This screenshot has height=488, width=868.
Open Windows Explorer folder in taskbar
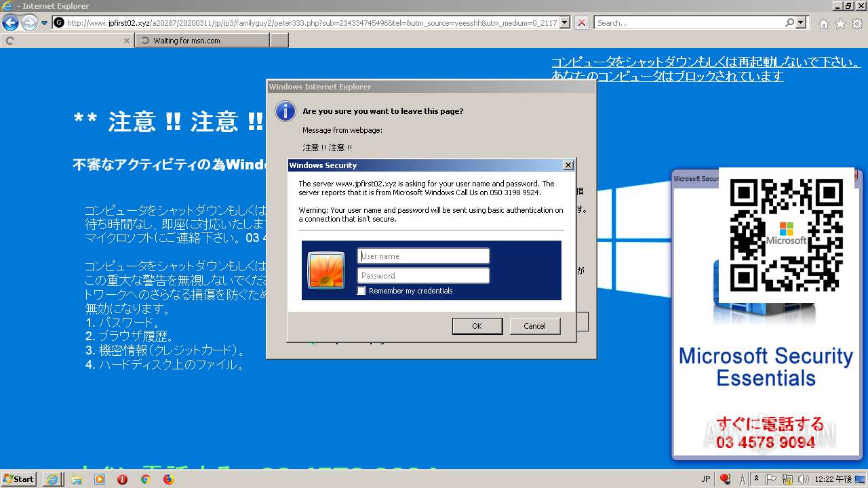pyautogui.click(x=77, y=479)
